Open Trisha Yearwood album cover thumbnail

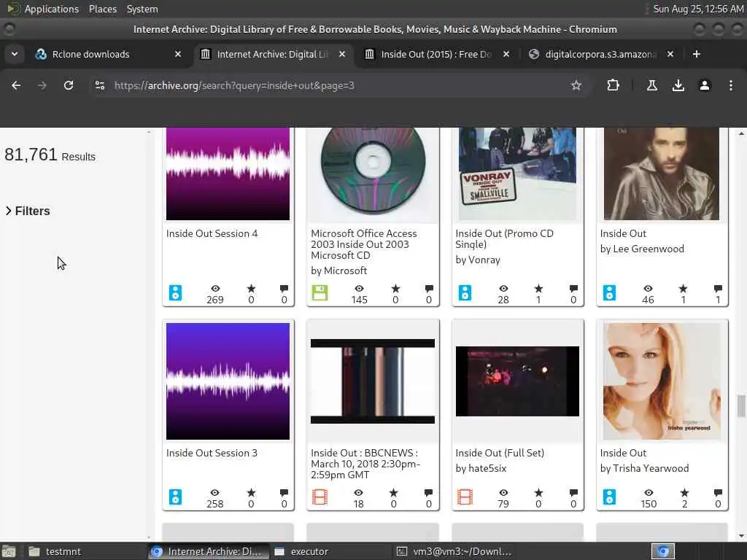click(x=662, y=381)
